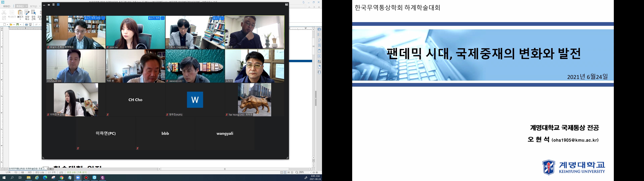Switch Zoom to single active-speaker view
This screenshot has height=181, width=644.
[x=49, y=5]
